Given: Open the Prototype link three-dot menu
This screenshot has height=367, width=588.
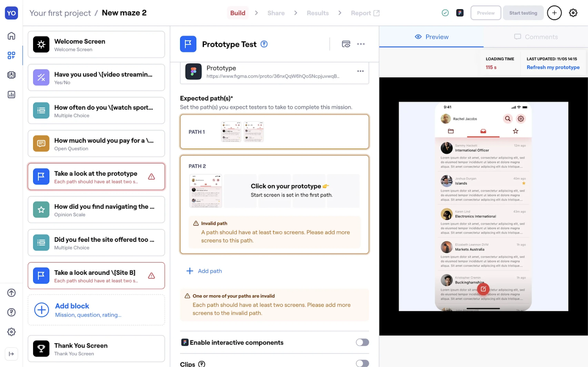Looking at the screenshot, I should (x=360, y=71).
